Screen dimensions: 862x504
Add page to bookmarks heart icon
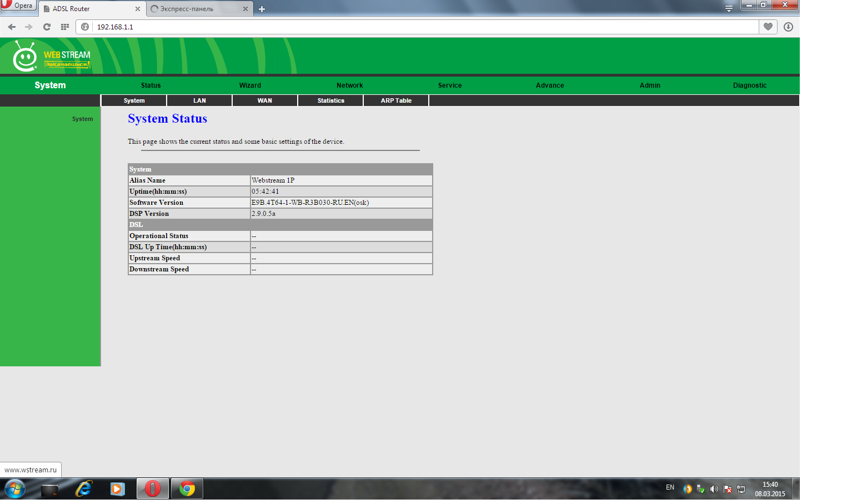point(768,27)
